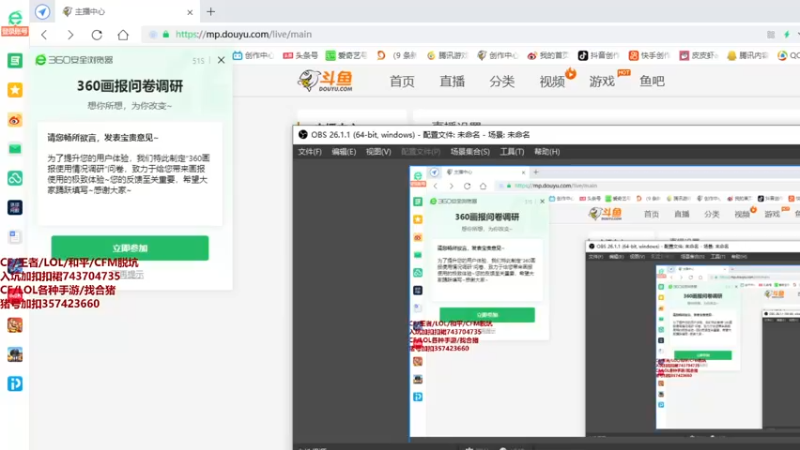Viewport: 800px width, 450px height.
Task: Open the yellow star favorites sidebar icon
Action: tap(15, 90)
